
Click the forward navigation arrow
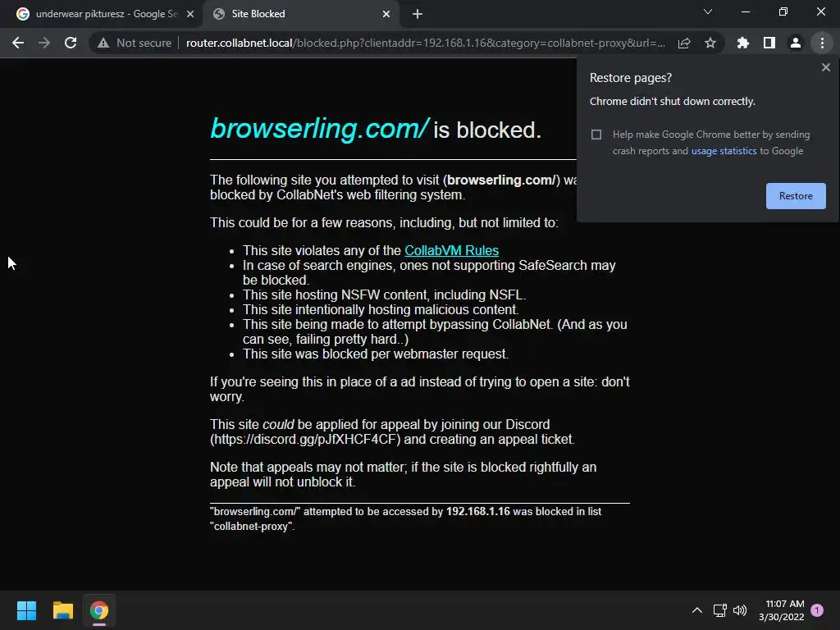click(x=44, y=43)
